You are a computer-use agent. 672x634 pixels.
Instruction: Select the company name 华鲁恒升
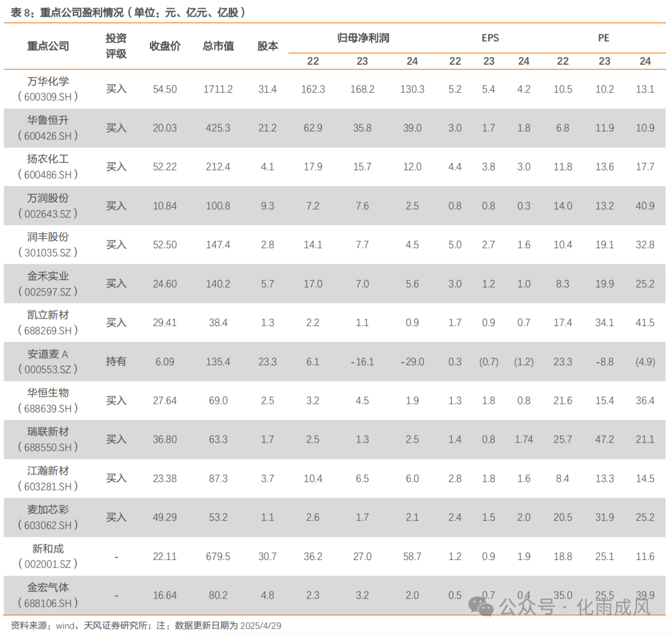coord(48,120)
